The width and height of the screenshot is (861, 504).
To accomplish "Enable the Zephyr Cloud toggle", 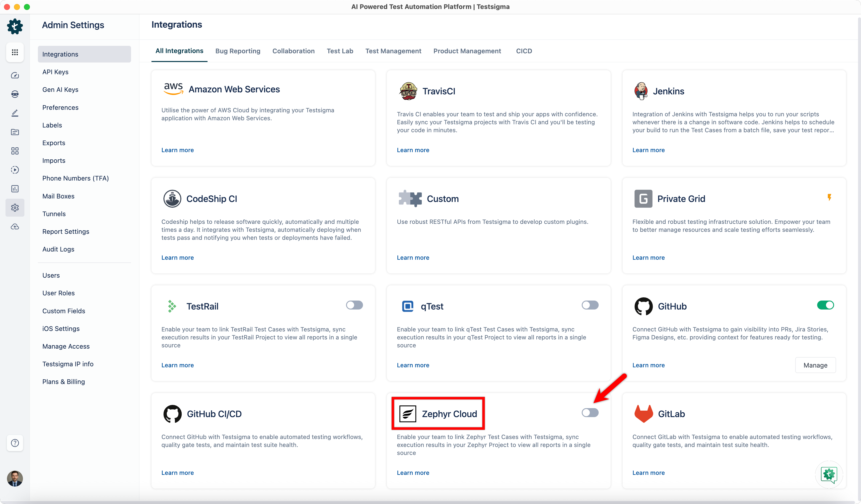I will (x=590, y=412).
